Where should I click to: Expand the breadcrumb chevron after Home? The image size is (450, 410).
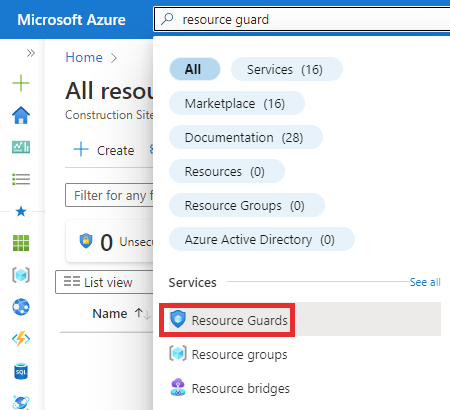pyautogui.click(x=114, y=58)
